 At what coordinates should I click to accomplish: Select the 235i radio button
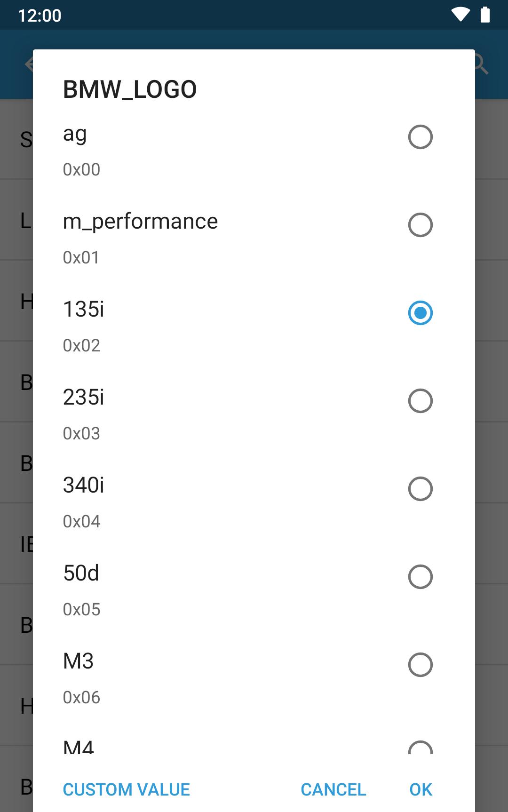[x=420, y=401]
